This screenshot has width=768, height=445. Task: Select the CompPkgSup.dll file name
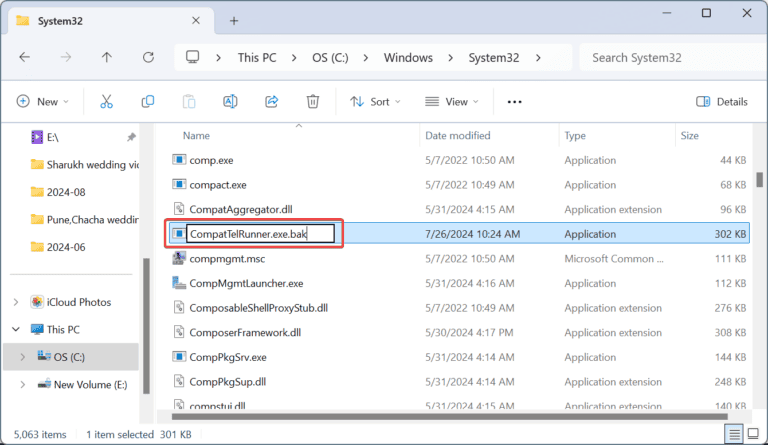click(x=228, y=382)
